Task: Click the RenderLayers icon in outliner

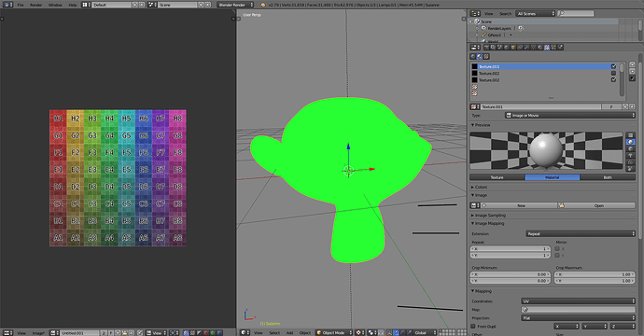Action: click(483, 28)
